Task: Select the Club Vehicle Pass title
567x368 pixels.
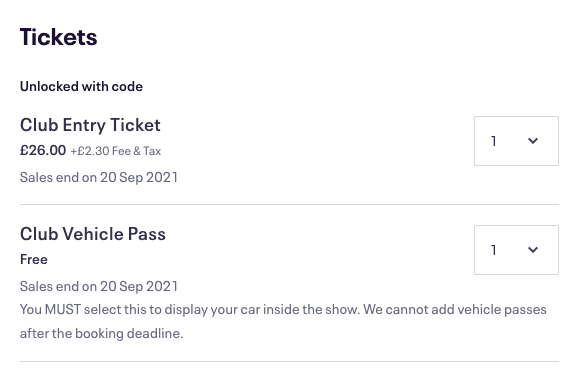Action: click(x=93, y=234)
